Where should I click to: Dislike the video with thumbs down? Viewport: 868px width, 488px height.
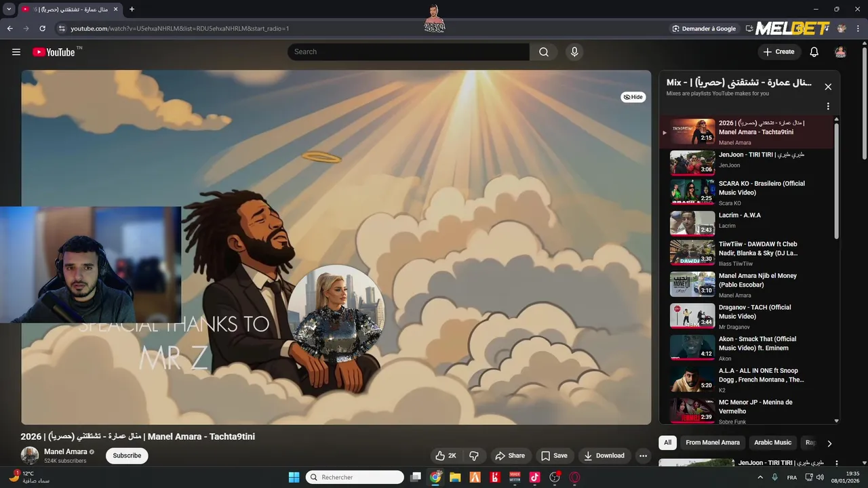click(474, 456)
